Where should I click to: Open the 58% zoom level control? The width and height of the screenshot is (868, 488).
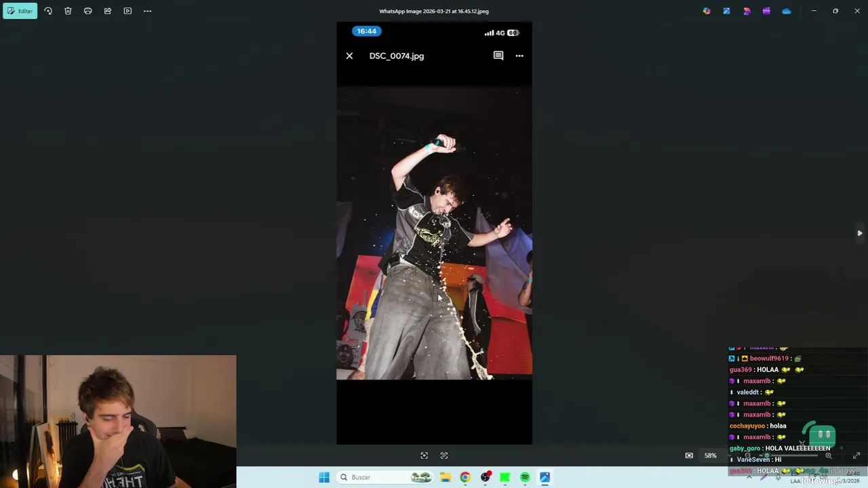click(710, 455)
